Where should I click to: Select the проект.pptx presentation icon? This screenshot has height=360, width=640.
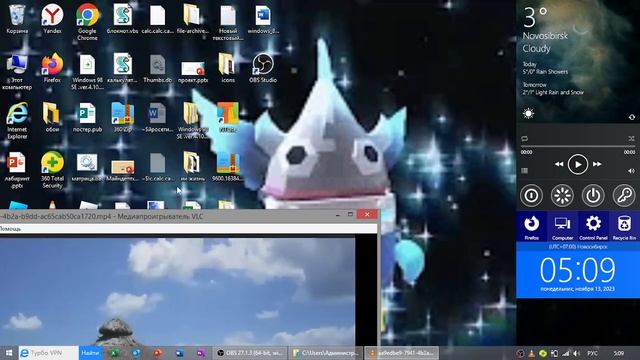click(x=193, y=71)
